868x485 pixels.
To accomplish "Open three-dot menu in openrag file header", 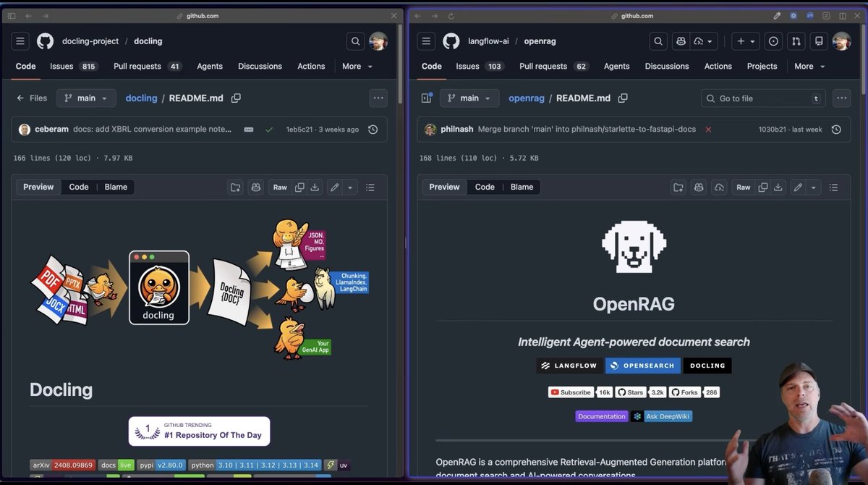I will [841, 98].
